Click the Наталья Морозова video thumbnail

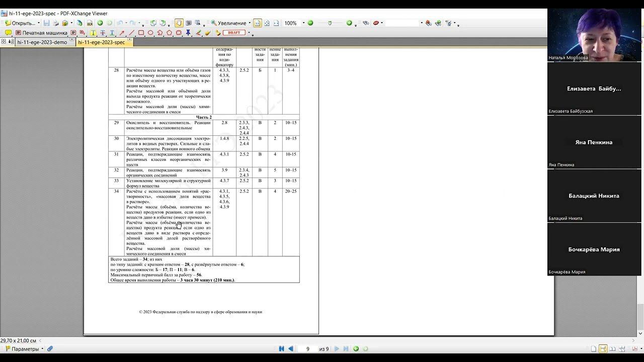click(x=594, y=35)
